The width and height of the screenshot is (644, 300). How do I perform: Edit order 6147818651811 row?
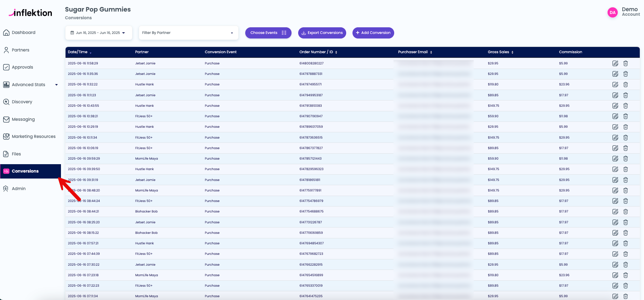tap(615, 180)
